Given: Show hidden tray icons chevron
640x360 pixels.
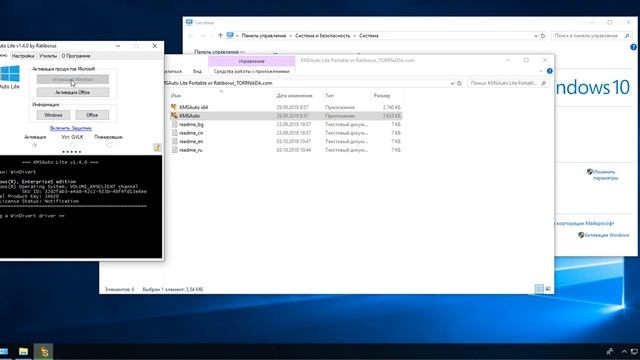Looking at the screenshot, I should pos(624,351).
